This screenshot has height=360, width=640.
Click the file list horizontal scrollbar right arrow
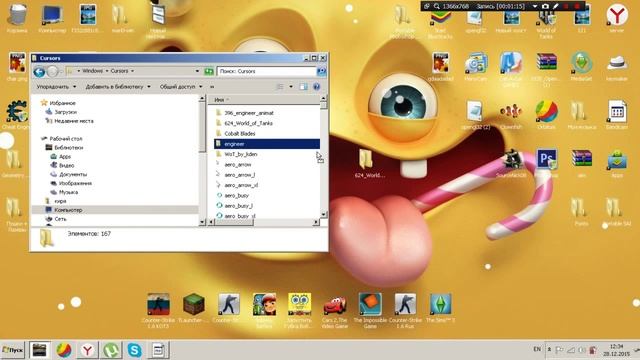pos(316,222)
